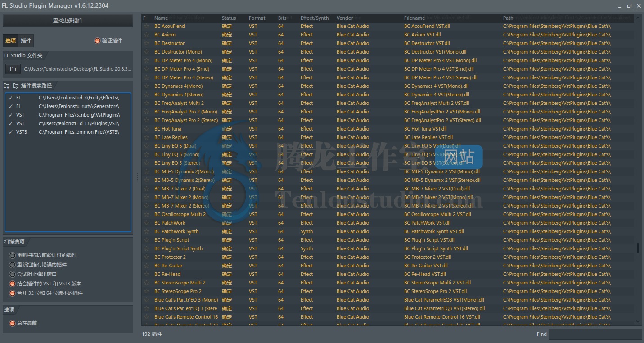Add a plugin search path folder icon
The image size is (644, 343).
(x=6, y=86)
